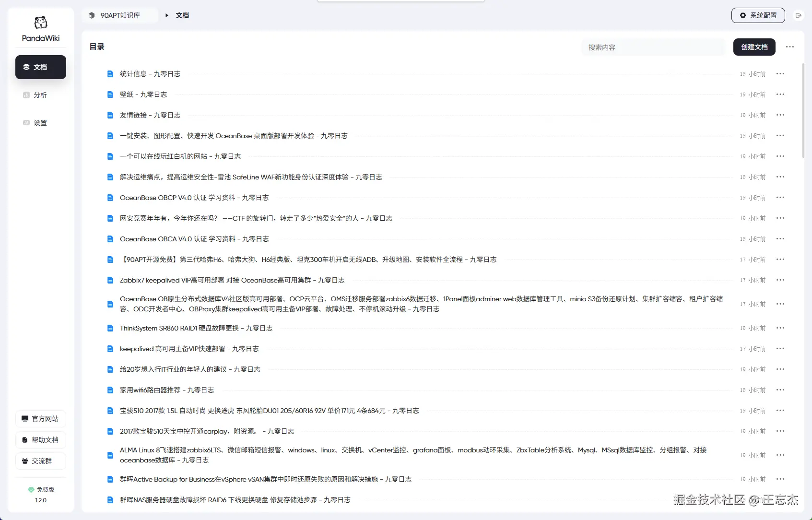
Task: Open the 90APT知识库 knowledge base selector
Action: (120, 15)
